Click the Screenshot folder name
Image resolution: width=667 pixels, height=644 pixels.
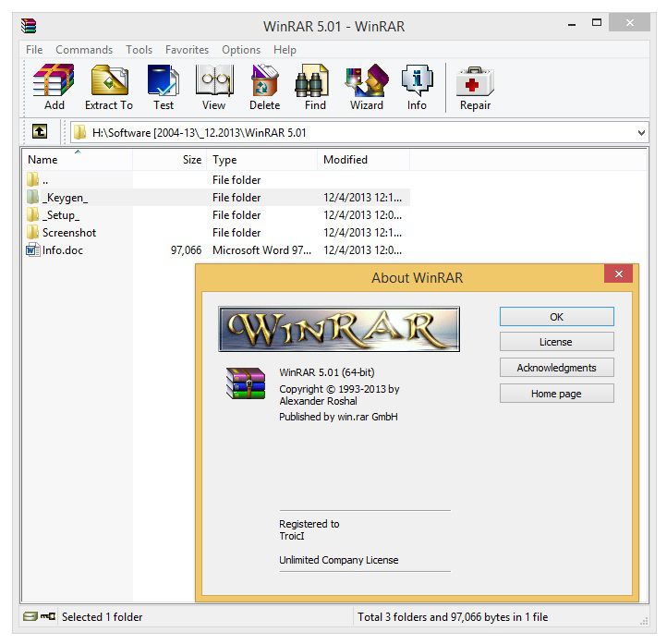(69, 233)
